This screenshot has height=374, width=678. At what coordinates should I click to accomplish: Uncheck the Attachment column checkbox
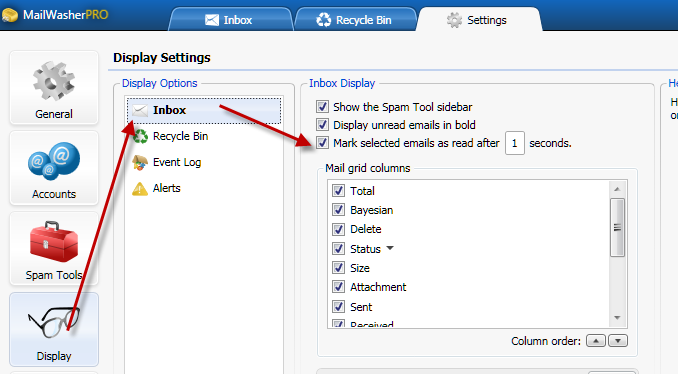click(339, 287)
